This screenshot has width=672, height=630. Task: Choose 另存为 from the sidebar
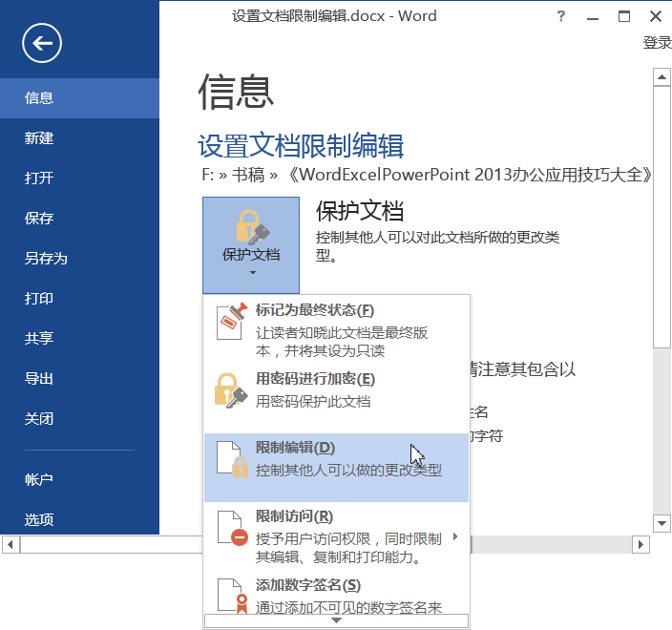click(80, 259)
